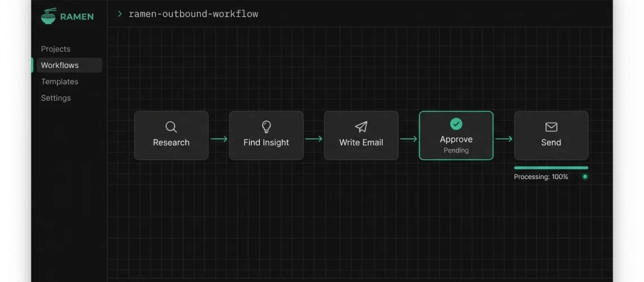Click the Pending status under Approve

pyautogui.click(x=456, y=151)
